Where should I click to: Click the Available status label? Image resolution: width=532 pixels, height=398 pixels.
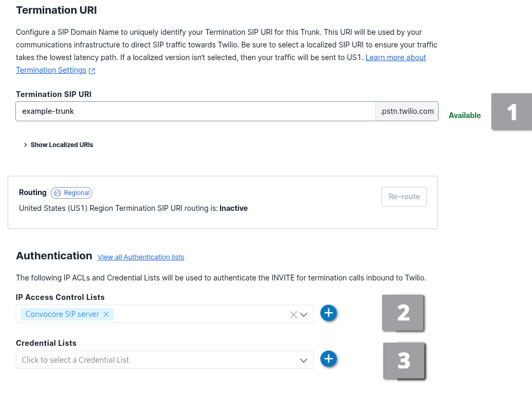coord(464,115)
